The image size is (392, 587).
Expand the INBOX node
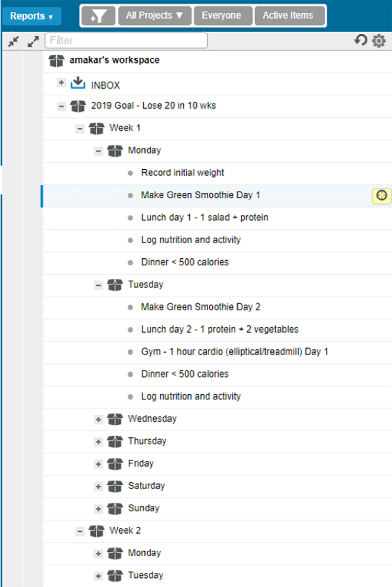click(62, 83)
